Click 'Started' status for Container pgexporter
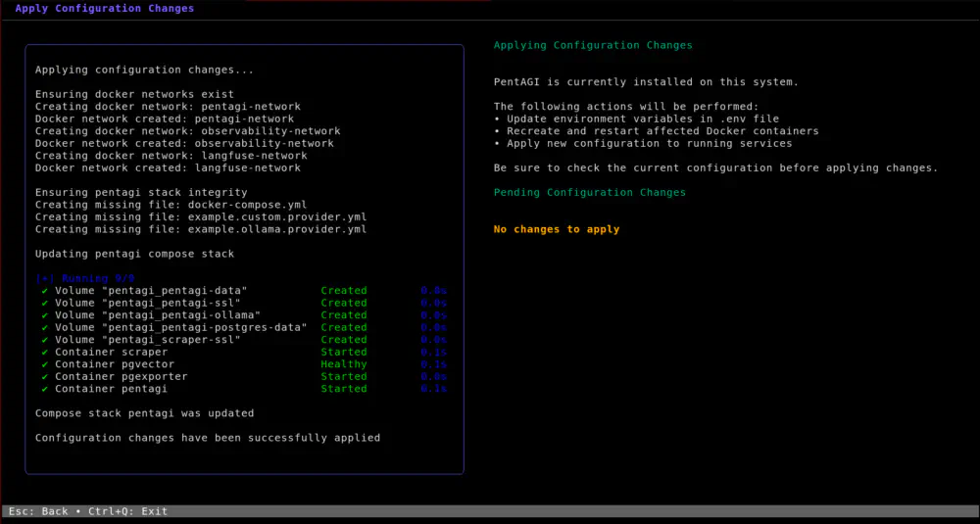Image resolution: width=980 pixels, height=524 pixels. click(x=344, y=377)
